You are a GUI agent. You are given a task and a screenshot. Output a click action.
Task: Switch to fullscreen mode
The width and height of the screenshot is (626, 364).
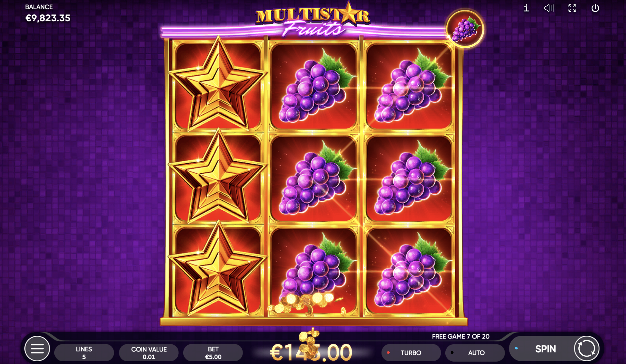point(572,8)
